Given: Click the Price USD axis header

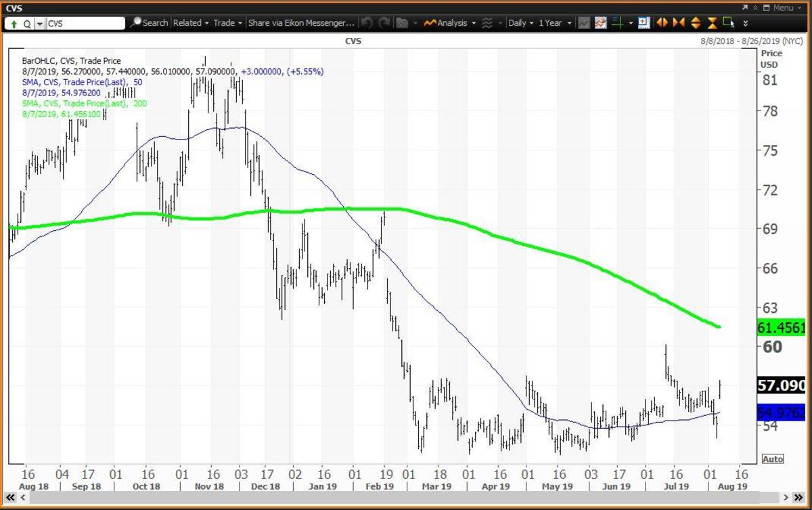Looking at the screenshot, I should pos(771,58).
